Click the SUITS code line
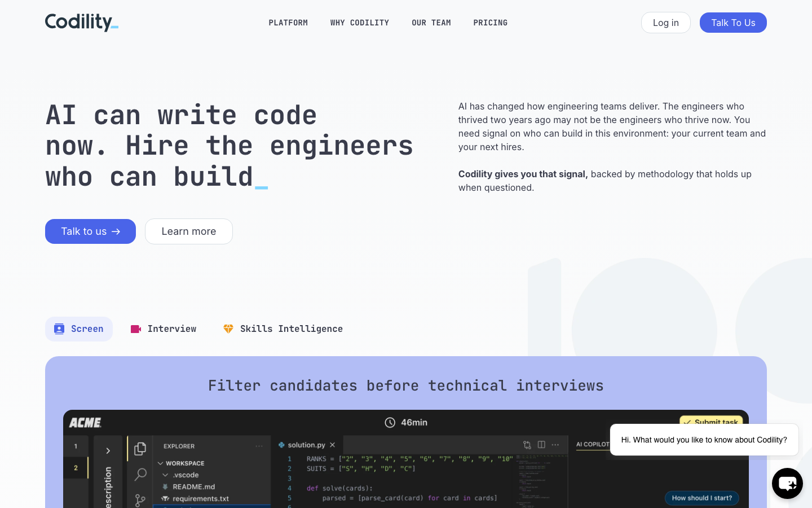This screenshot has width=812, height=508. (x=361, y=468)
